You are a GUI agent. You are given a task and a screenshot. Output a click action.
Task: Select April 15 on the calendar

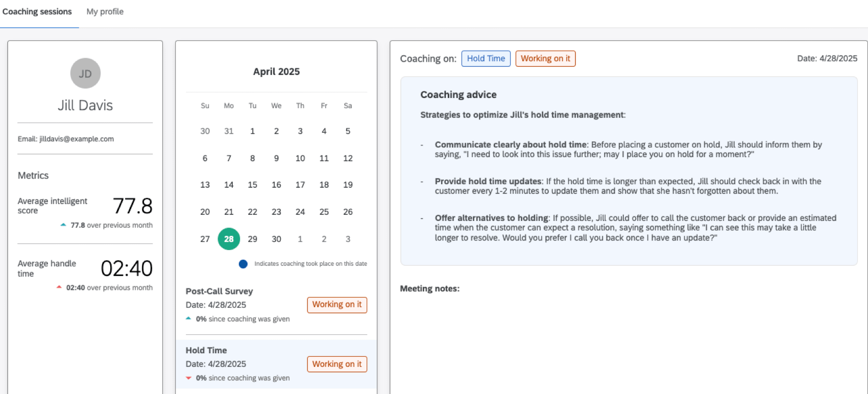point(252,184)
